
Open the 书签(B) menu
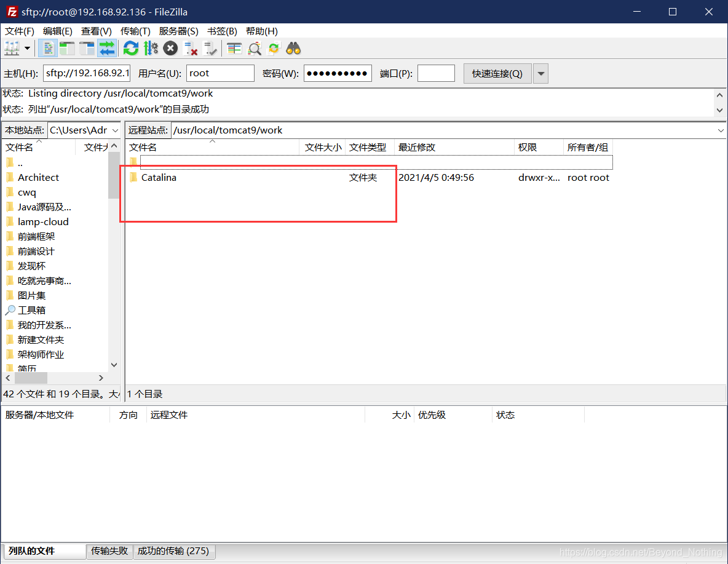(x=222, y=31)
